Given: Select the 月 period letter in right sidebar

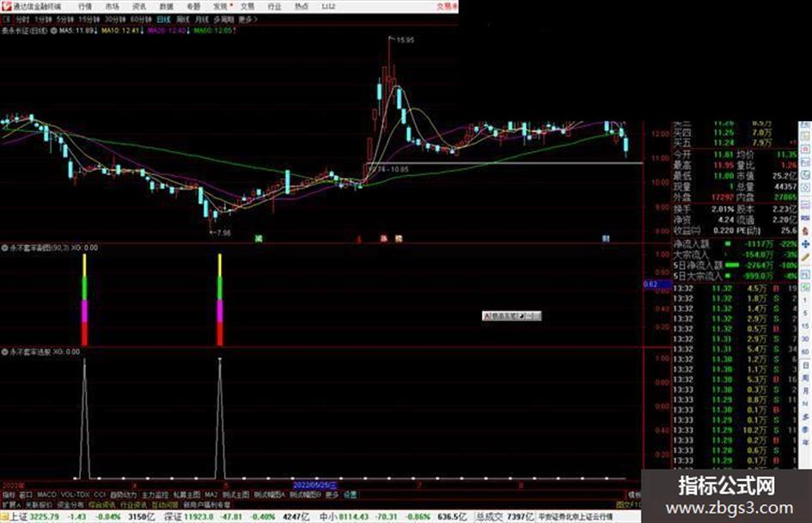Looking at the screenshot, I should pos(806,391).
